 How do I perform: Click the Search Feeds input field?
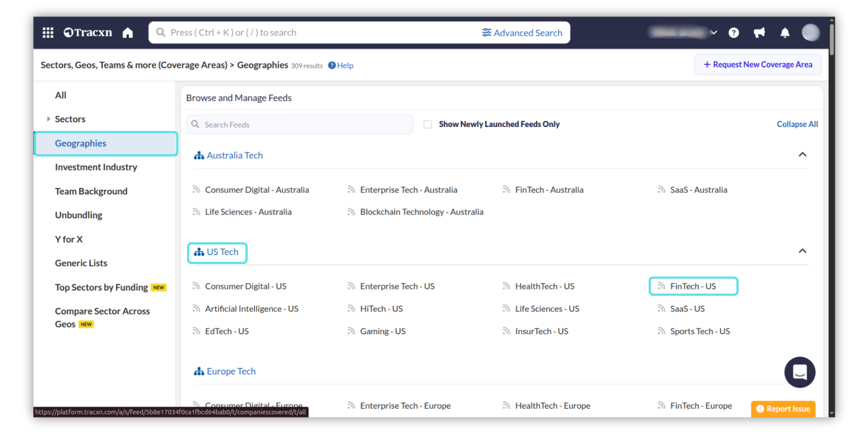[303, 124]
